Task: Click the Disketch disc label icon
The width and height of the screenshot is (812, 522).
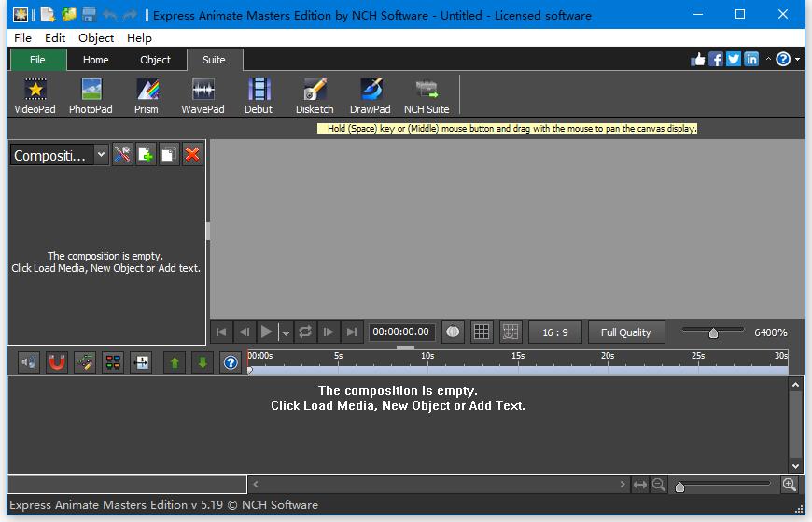Action: coord(315,96)
